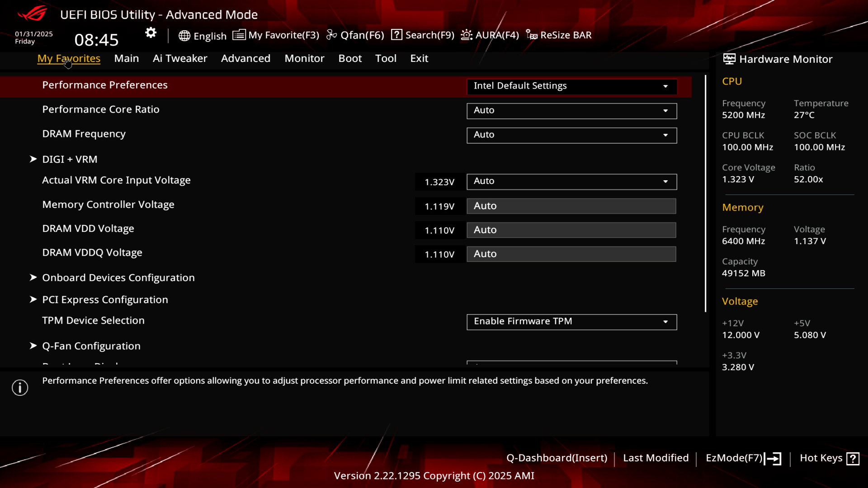Click EzMode(F7) switch arrow icon
The image size is (868, 488).
pyautogui.click(x=773, y=459)
